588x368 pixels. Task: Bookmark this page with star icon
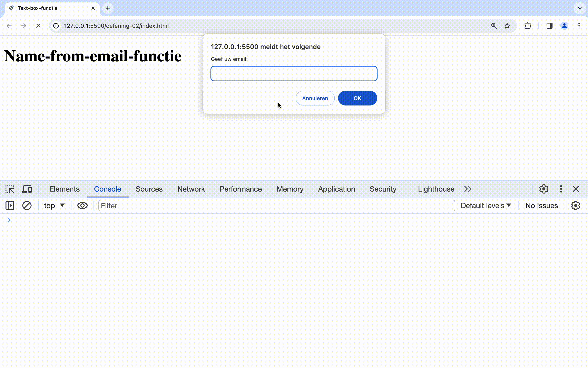click(507, 26)
